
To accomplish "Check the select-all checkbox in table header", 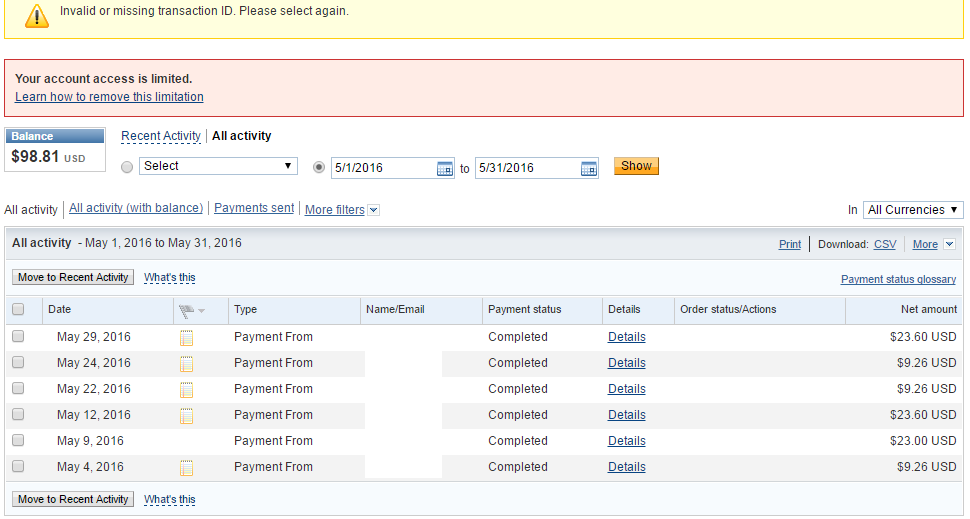I will tap(18, 310).
